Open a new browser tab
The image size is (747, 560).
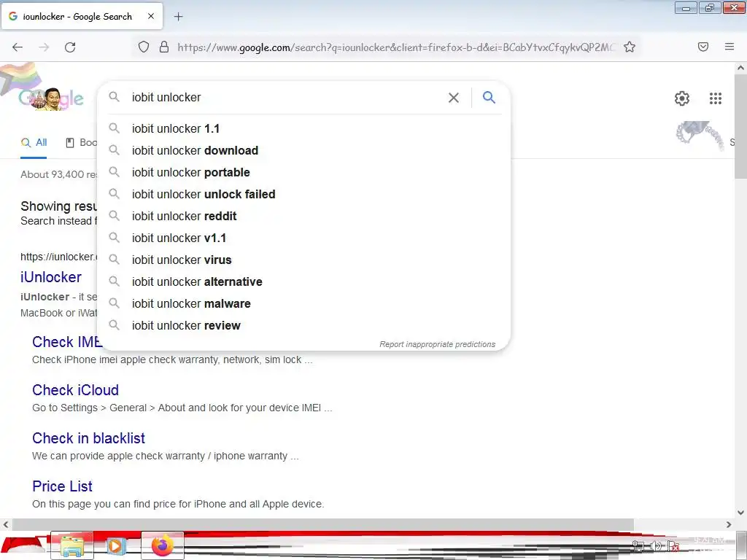178,17
